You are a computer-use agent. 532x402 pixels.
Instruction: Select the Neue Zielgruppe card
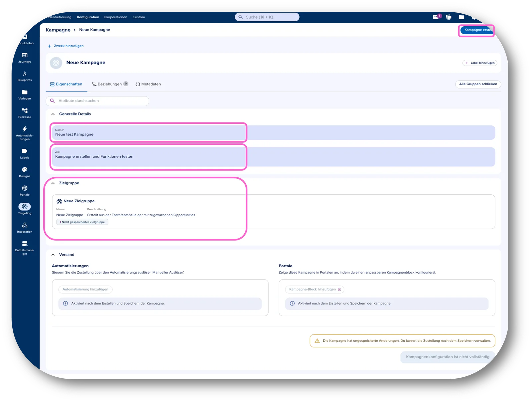tap(273, 212)
